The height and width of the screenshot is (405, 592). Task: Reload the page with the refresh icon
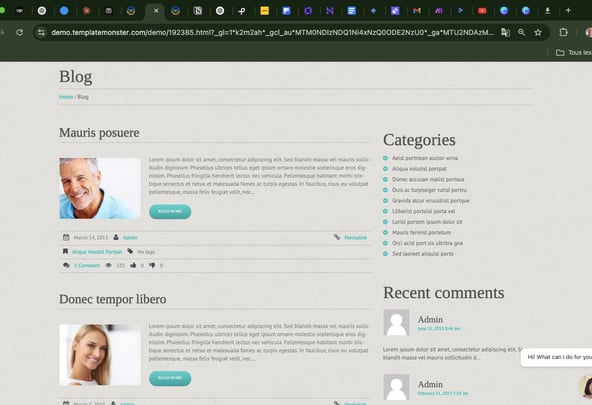(x=20, y=32)
